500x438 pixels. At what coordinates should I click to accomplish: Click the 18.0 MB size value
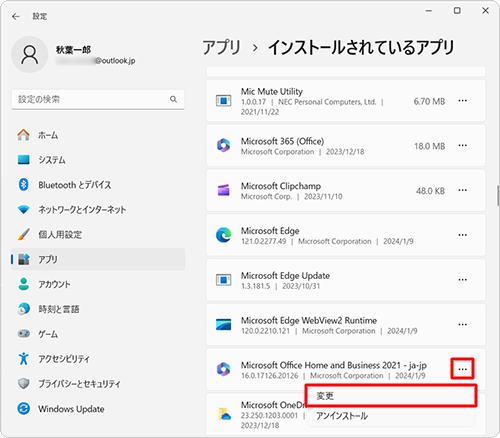430,146
